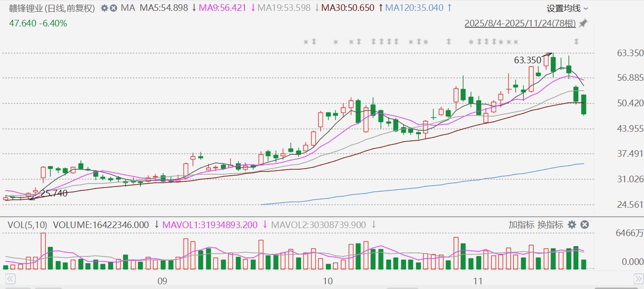
Task: Click the rightmost event marker near the 63.350 peak
Action: coord(576,42)
